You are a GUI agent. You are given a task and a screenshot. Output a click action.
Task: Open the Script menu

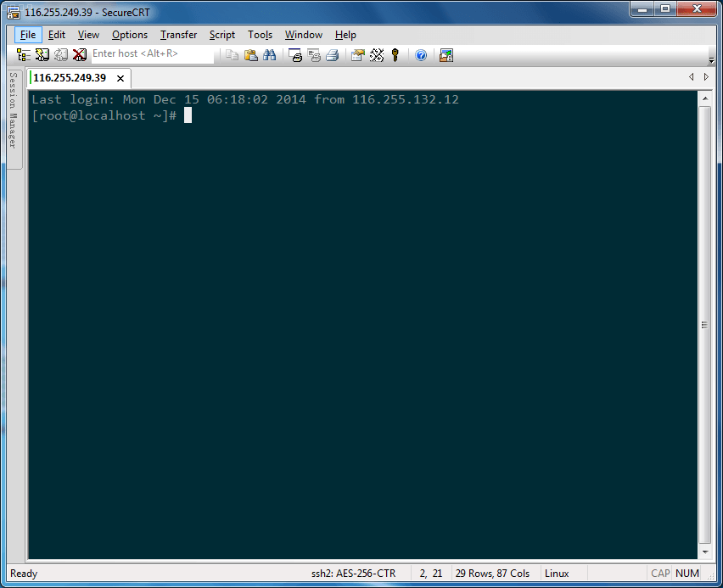[222, 35]
